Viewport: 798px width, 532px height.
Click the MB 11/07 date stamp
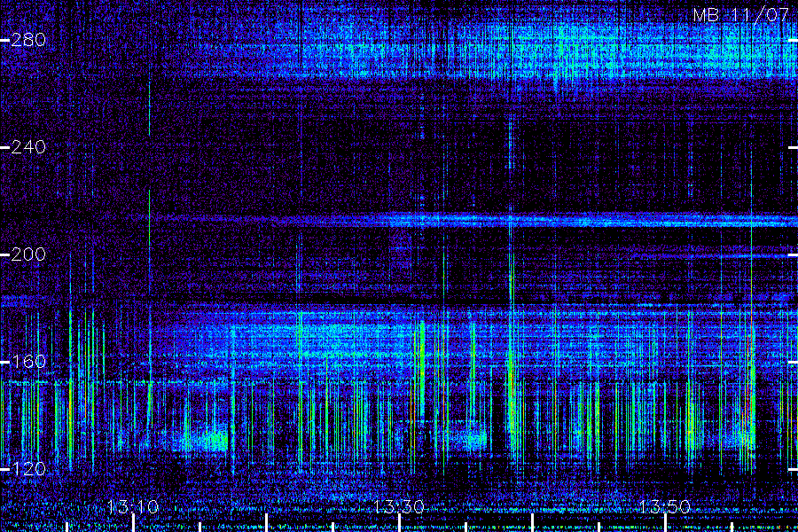740,15
